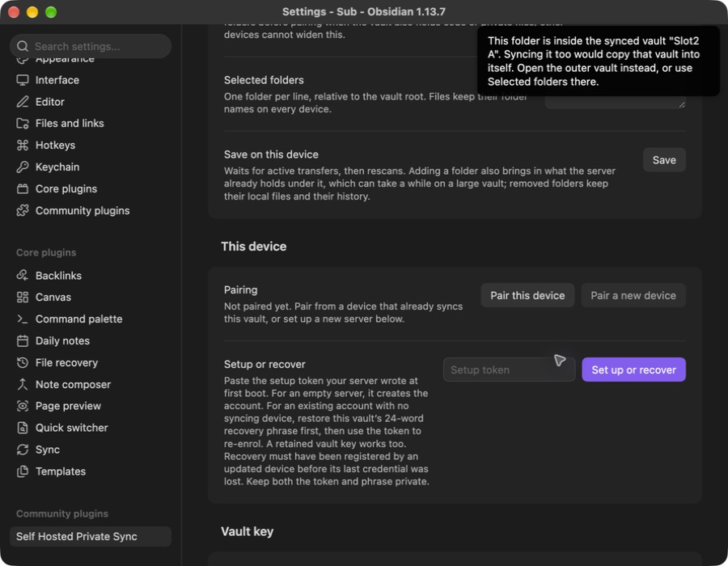The image size is (728, 566).
Task: Click the key icon beside Keychain
Action: coord(23,167)
